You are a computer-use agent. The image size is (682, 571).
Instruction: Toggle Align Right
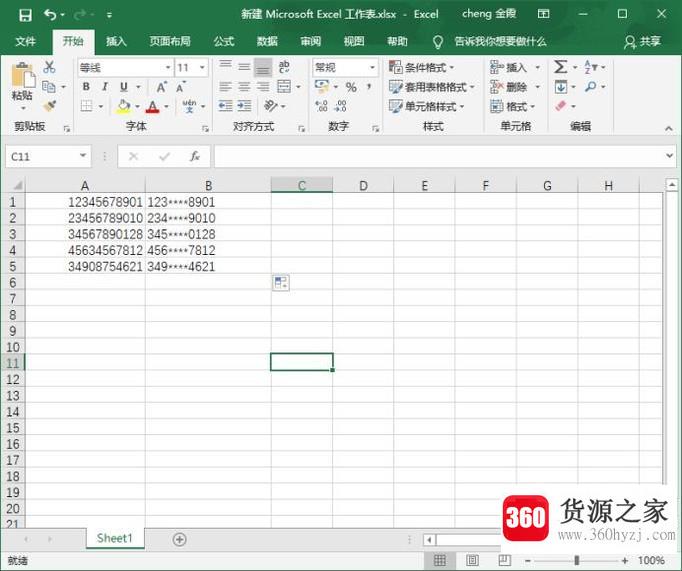[263, 87]
